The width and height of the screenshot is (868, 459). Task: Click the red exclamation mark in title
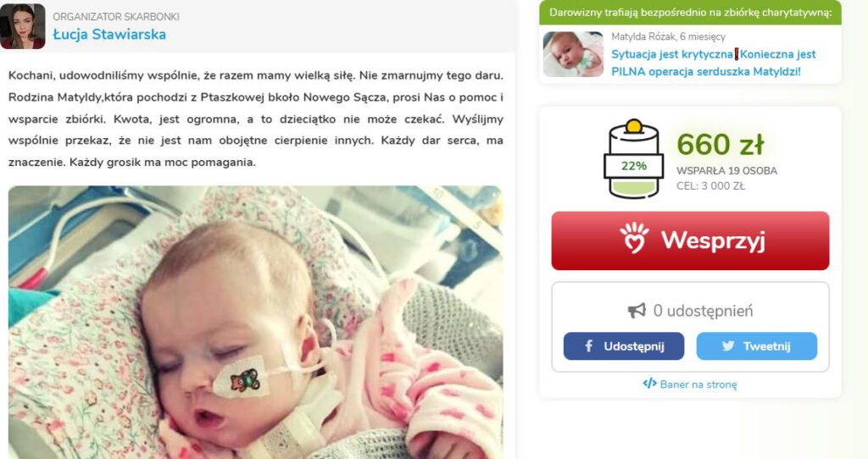click(x=737, y=54)
